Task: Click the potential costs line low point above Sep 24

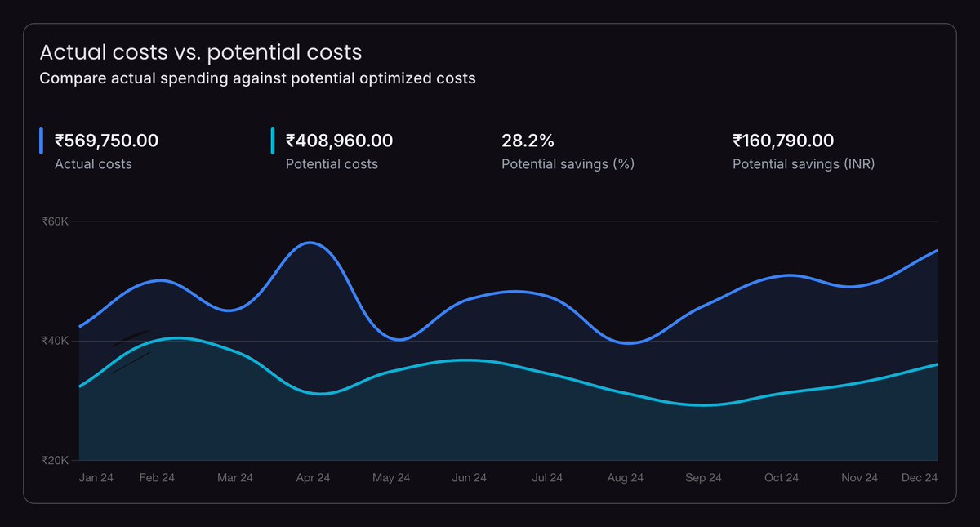Action: pos(706,404)
